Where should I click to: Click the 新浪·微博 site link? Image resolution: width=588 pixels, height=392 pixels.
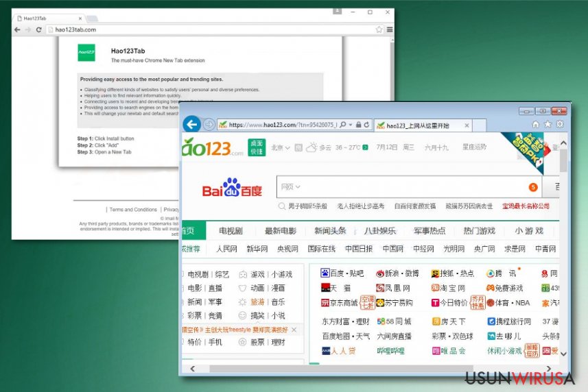(397, 273)
